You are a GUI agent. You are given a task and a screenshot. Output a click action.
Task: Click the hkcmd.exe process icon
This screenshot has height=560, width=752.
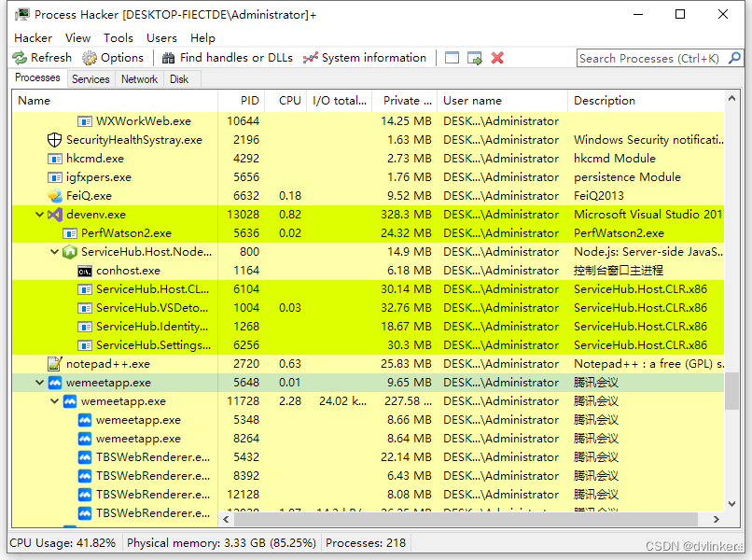click(x=55, y=159)
